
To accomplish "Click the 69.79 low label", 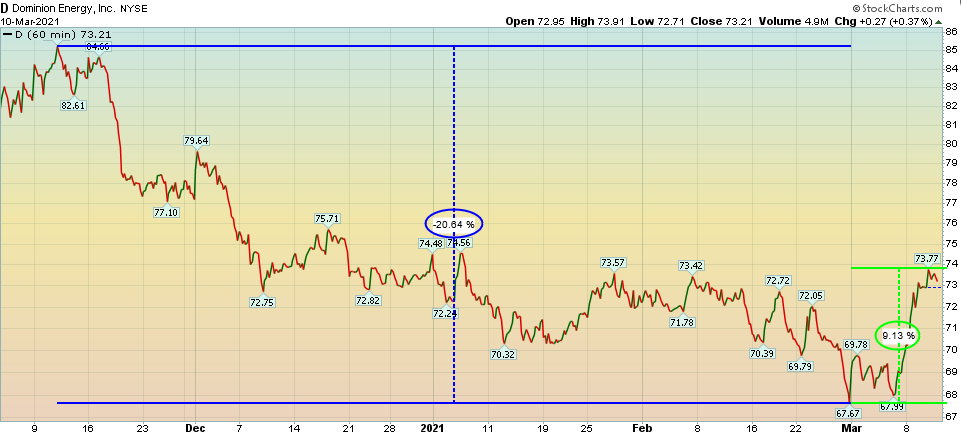I will [801, 366].
